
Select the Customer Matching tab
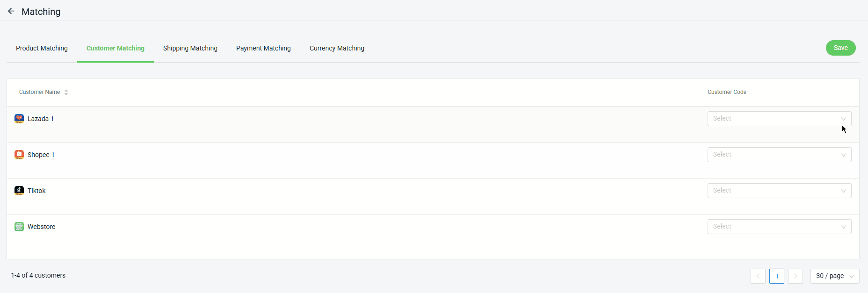tap(115, 48)
